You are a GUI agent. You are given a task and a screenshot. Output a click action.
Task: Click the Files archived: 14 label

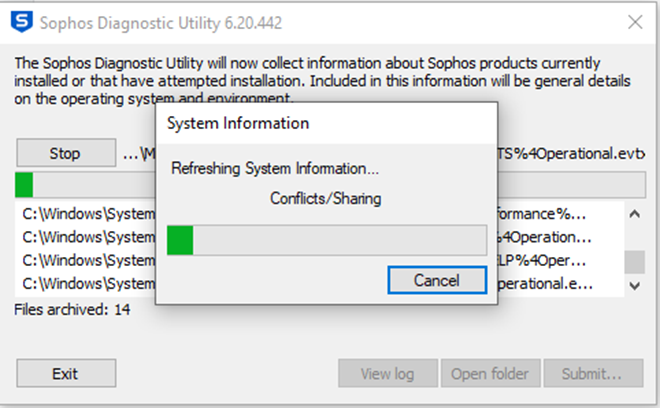click(72, 310)
